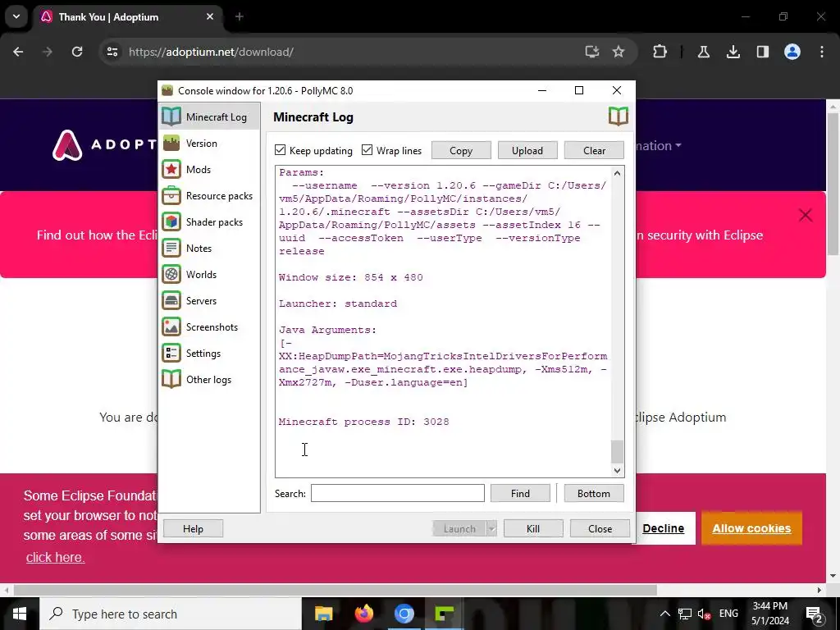
Task: Jump to log Bottom button
Action: (x=594, y=493)
